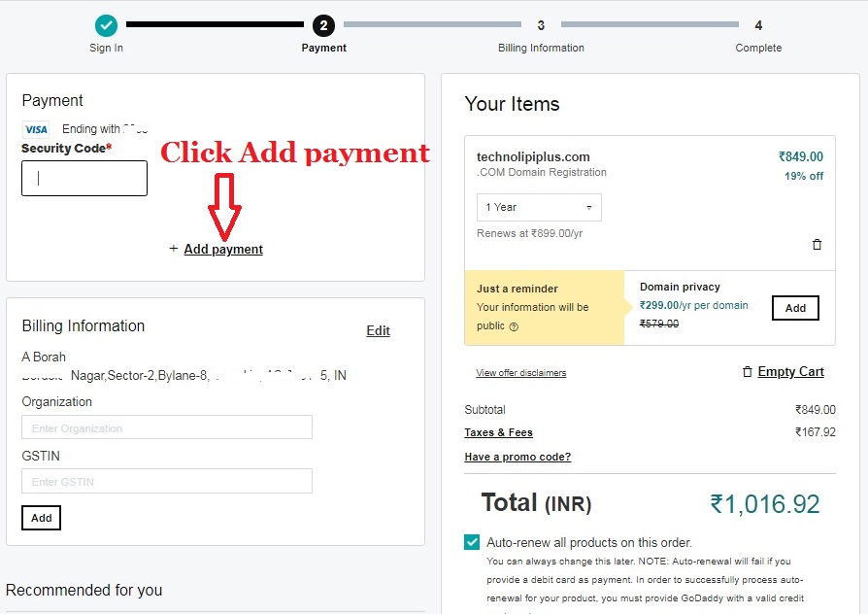The height and width of the screenshot is (614, 868).
Task: Focus the Security Code input field
Action: tap(84, 179)
